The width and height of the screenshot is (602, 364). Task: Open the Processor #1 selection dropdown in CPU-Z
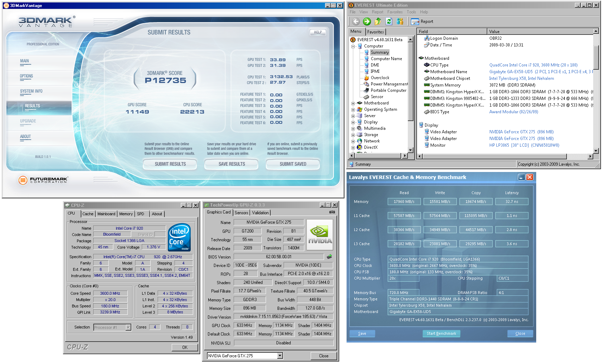128,327
